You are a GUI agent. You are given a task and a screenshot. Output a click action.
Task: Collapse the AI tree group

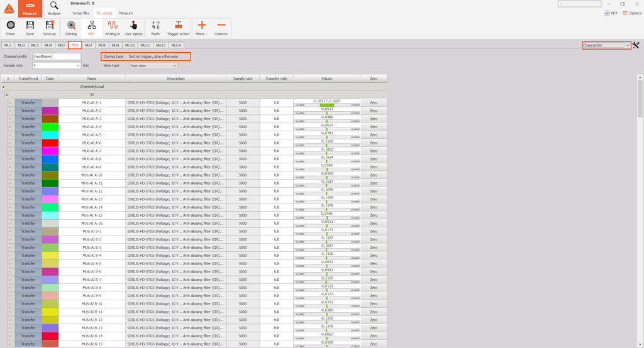coord(6,95)
